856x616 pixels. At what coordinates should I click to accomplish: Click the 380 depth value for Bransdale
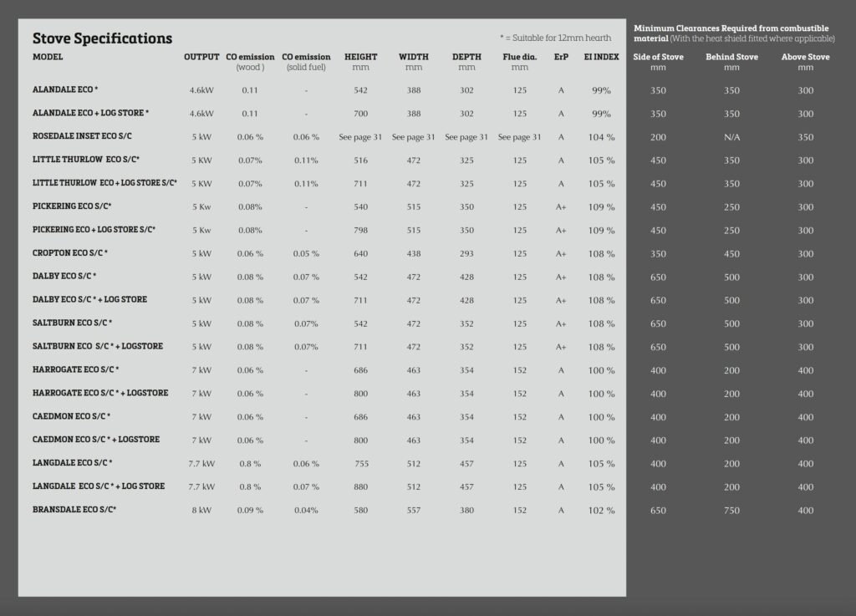tap(466, 510)
